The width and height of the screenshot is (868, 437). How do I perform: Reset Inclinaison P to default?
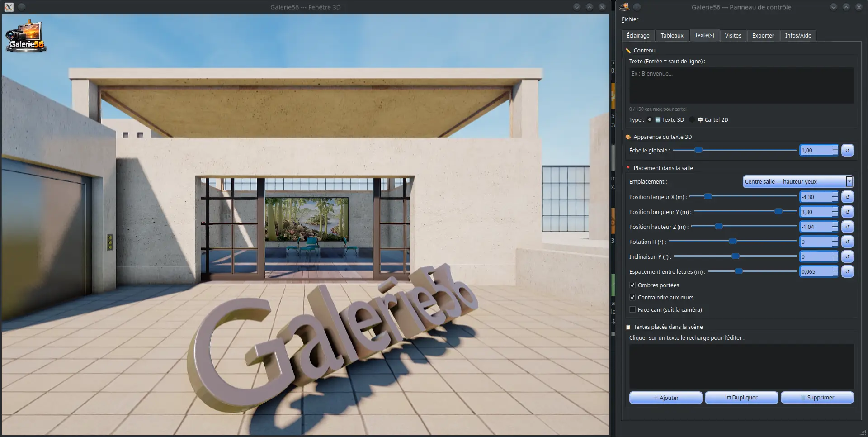click(x=847, y=256)
